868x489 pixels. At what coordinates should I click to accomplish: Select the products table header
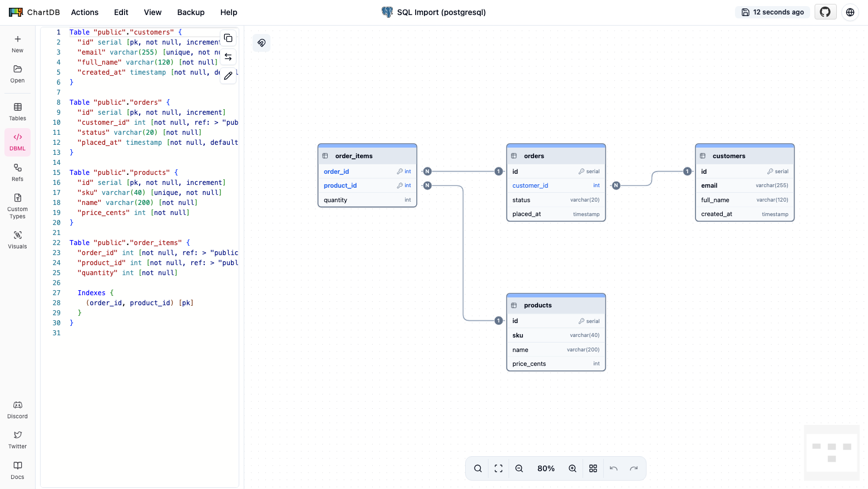[556, 305]
